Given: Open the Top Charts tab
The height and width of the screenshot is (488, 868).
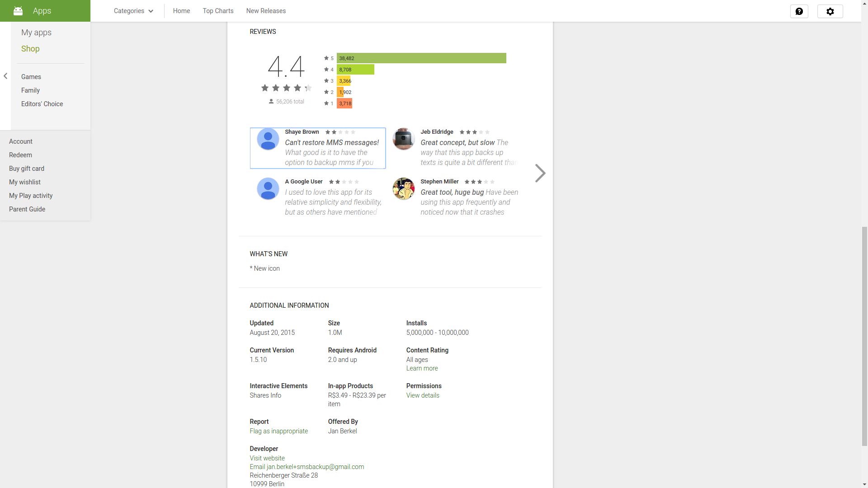Looking at the screenshot, I should tap(218, 11).
